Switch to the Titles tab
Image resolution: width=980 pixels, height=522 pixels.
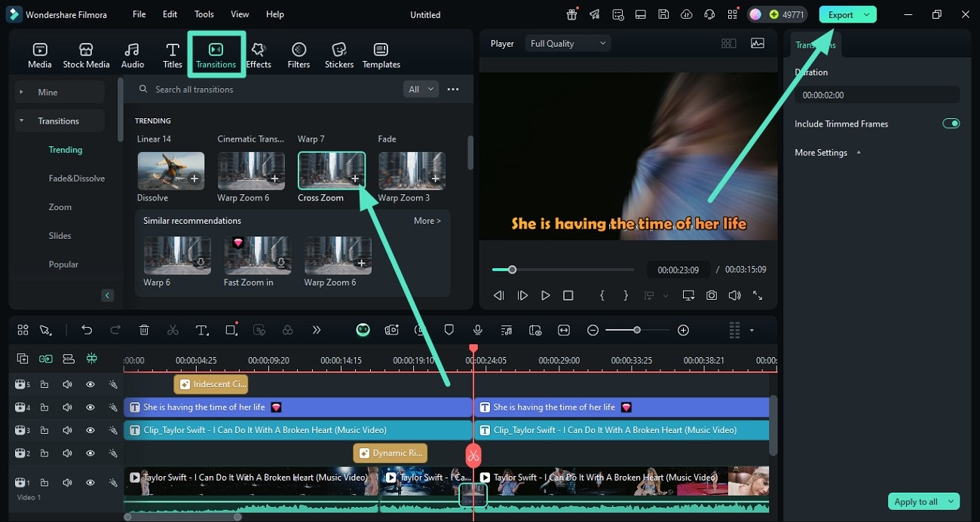click(173, 56)
